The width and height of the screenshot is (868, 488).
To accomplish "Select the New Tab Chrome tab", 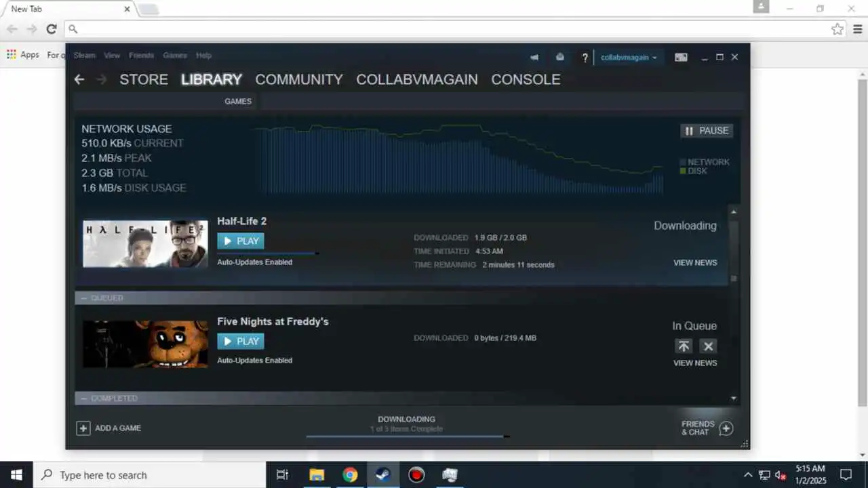I will click(x=68, y=9).
